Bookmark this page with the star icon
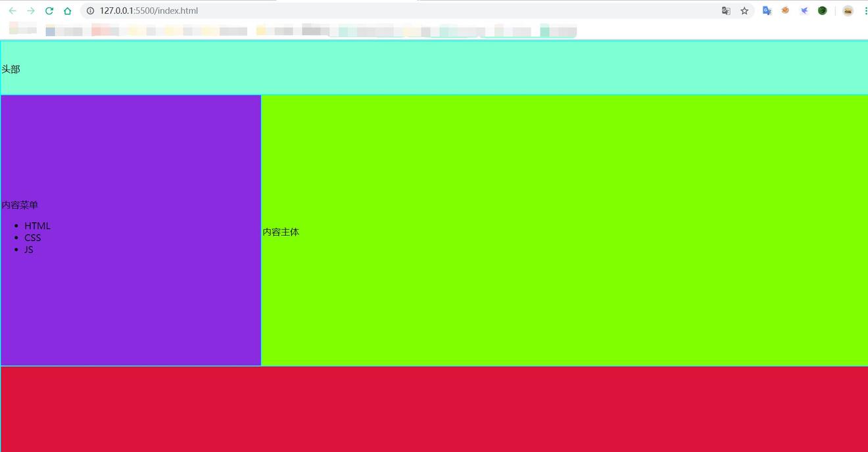The width and height of the screenshot is (868, 452). (x=744, y=11)
